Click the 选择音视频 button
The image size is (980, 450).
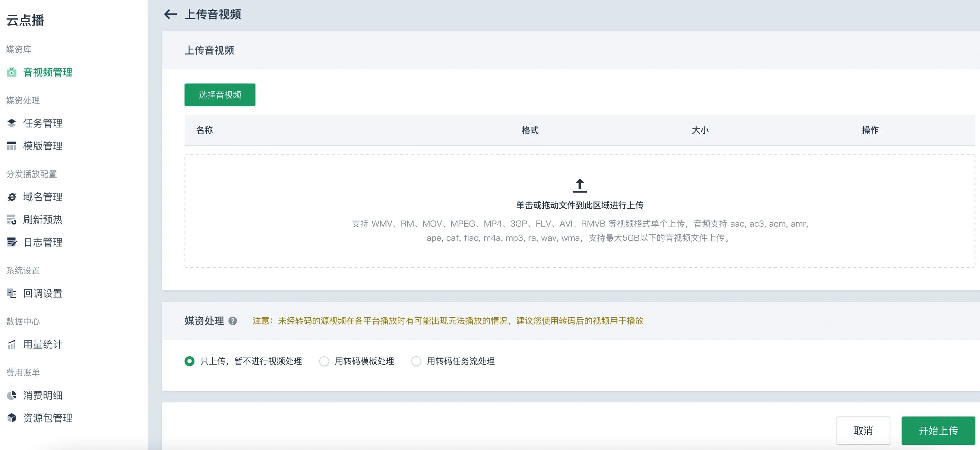(x=220, y=95)
